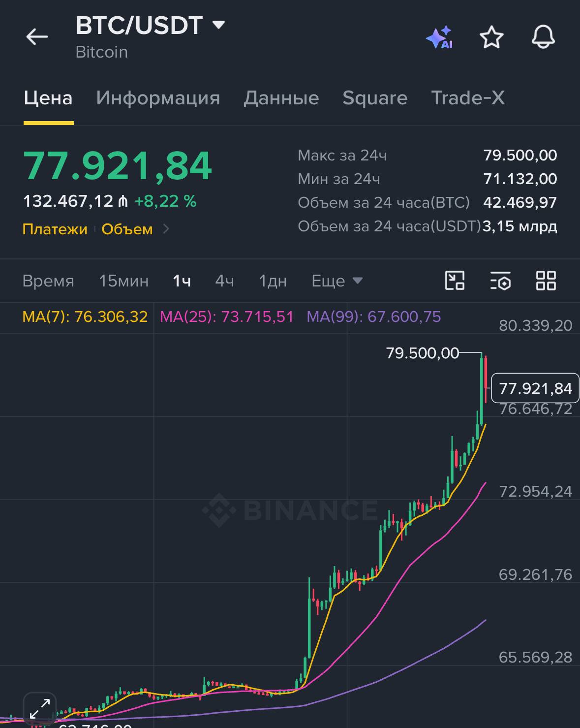Tap the Платежи link
This screenshot has height=728, width=580.
[x=55, y=229]
